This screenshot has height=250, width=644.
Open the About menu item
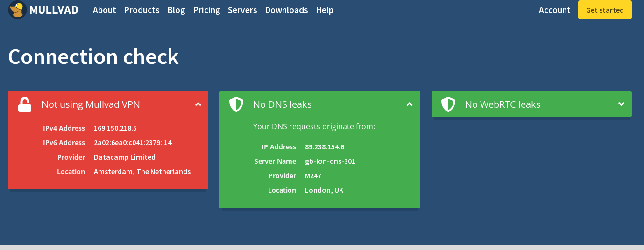click(104, 10)
